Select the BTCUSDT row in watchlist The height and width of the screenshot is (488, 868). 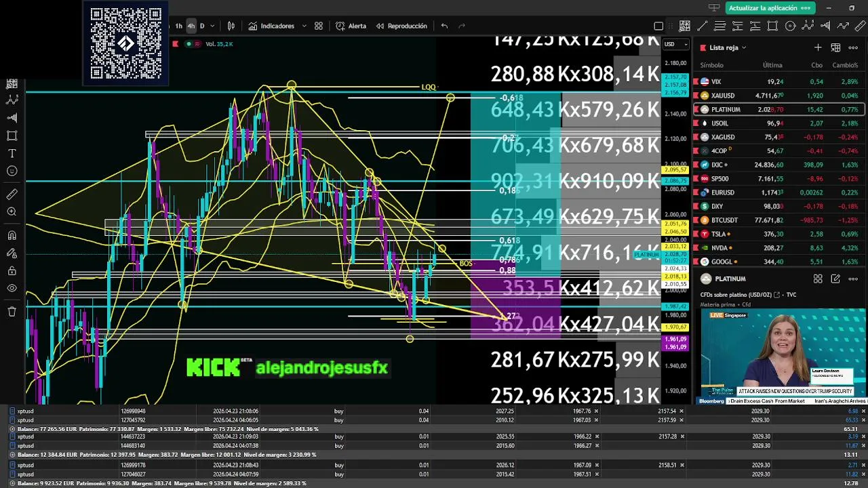tap(778, 220)
